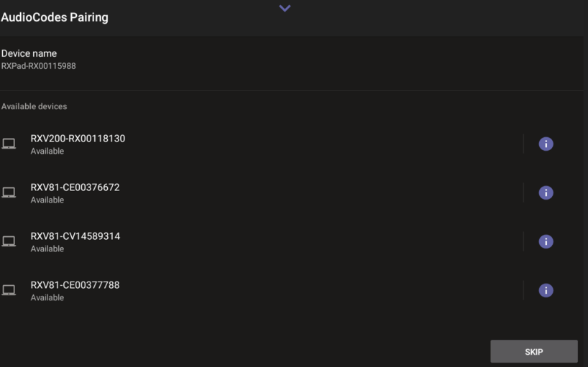
Task: Select laptop icon for RXV81-CE00376672
Action: click(9, 192)
